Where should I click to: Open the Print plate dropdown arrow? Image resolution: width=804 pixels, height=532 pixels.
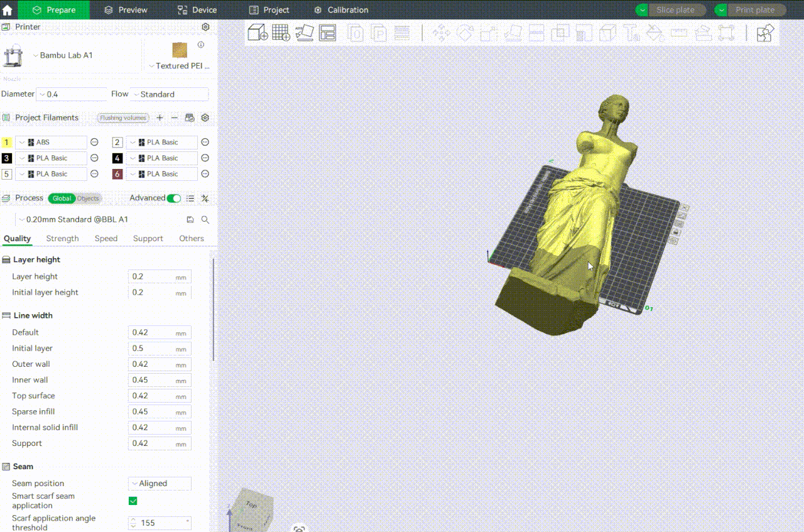point(721,10)
